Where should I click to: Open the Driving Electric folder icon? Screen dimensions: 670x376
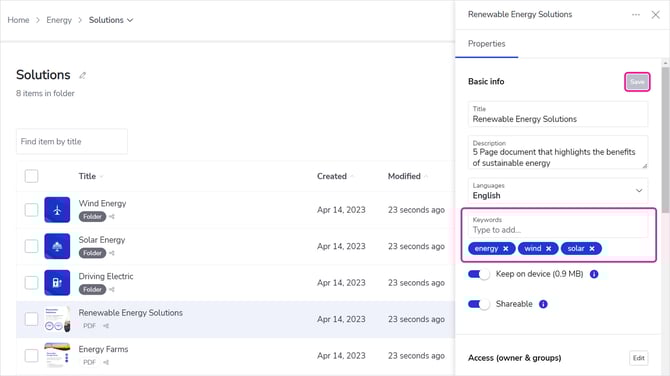[x=57, y=282]
